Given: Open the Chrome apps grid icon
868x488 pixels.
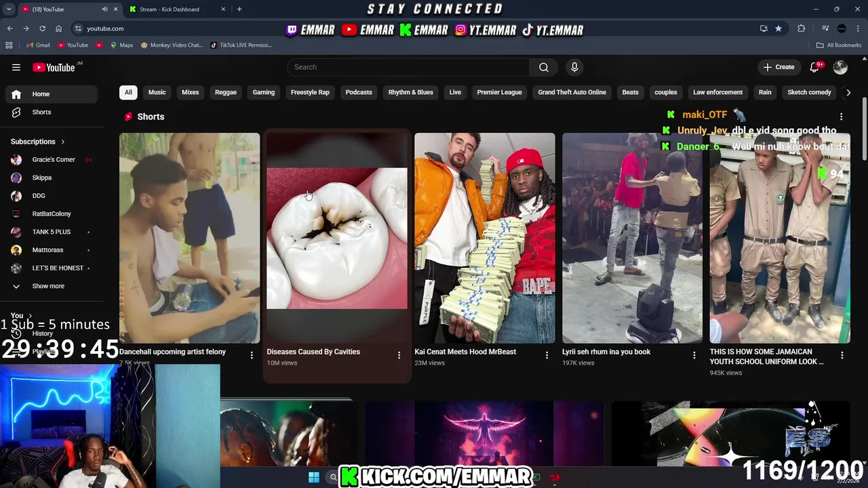Looking at the screenshot, I should (x=9, y=45).
